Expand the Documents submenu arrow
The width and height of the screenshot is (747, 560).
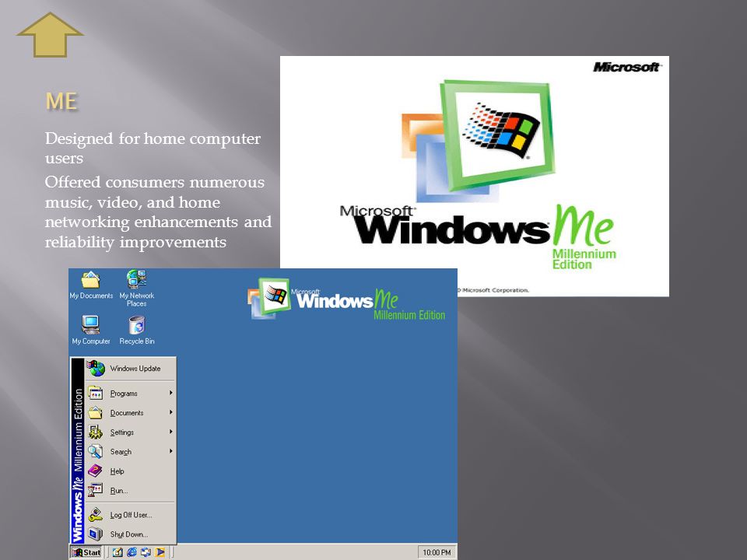click(x=170, y=412)
